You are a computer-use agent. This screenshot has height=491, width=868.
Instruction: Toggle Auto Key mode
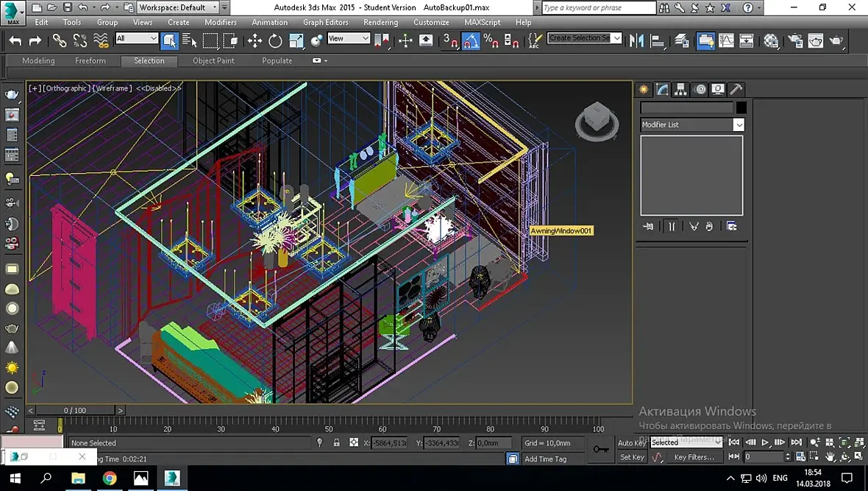pos(631,442)
